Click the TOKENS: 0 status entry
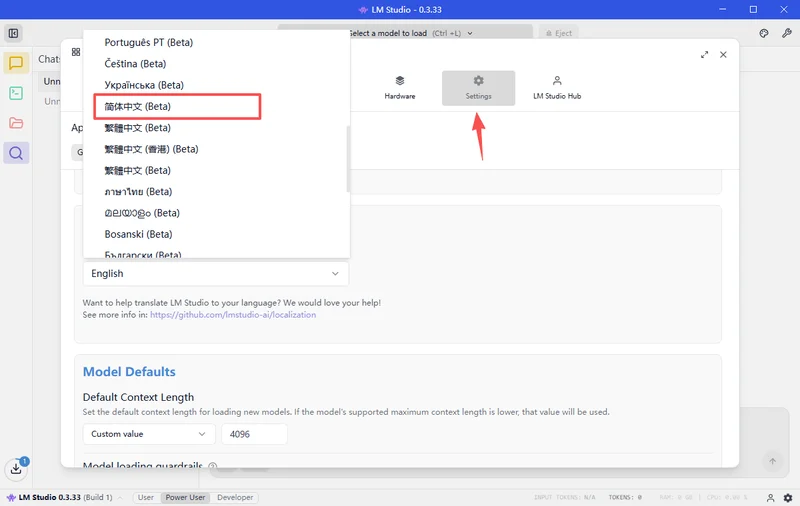 pos(625,497)
